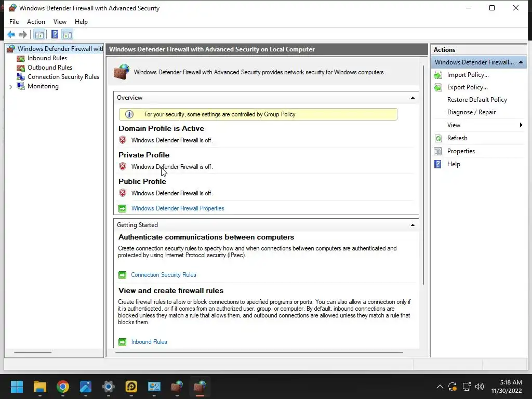The height and width of the screenshot is (399, 532).
Task: Click the Forward arrow toolbar icon
Action: click(23, 35)
